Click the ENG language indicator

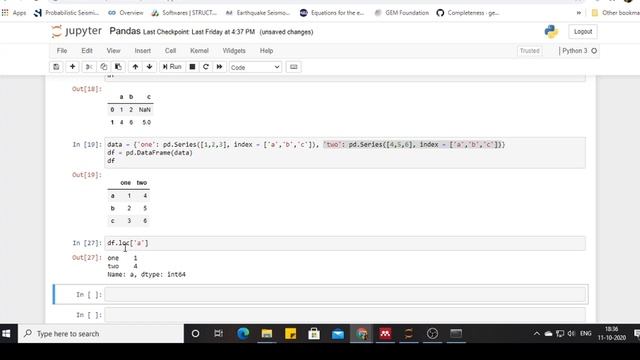[x=586, y=334]
